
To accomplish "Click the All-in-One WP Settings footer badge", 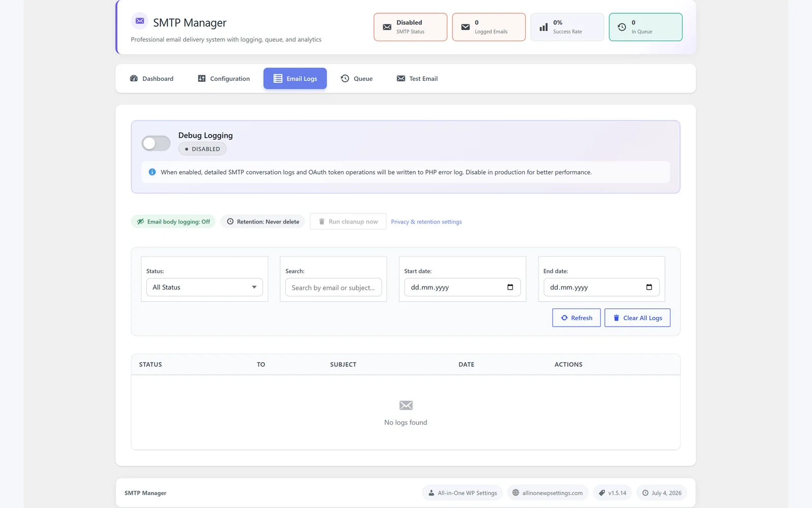I will pos(462,493).
